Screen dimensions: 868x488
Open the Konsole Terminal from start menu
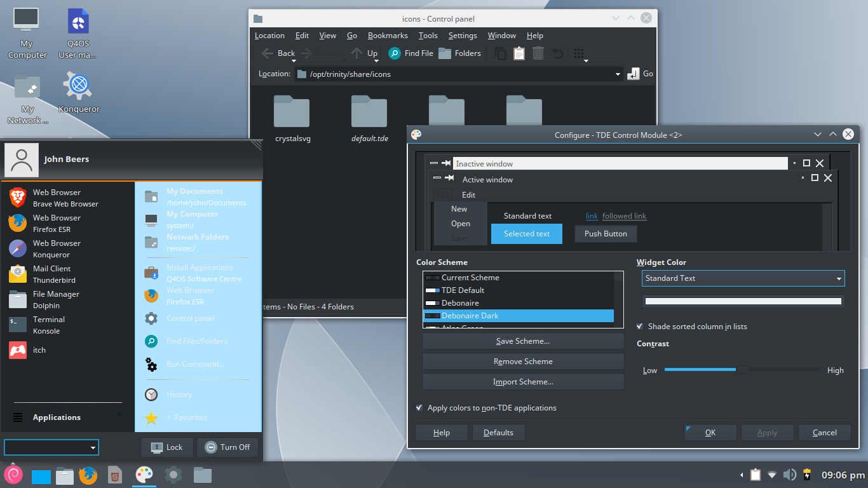pyautogui.click(x=48, y=325)
